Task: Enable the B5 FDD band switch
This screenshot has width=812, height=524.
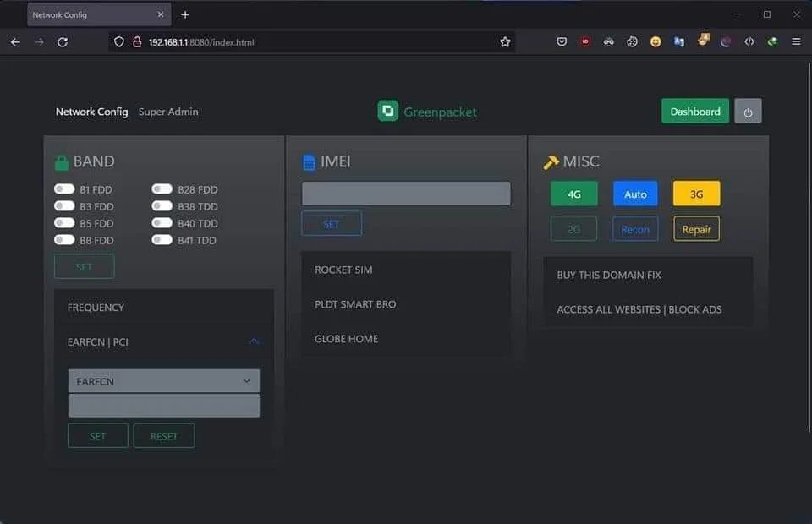Action: pyautogui.click(x=64, y=223)
